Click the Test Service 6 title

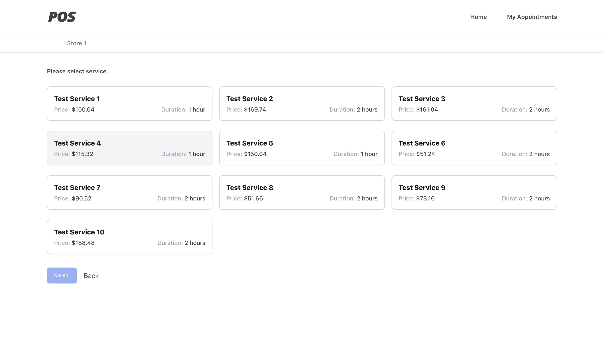point(422,143)
